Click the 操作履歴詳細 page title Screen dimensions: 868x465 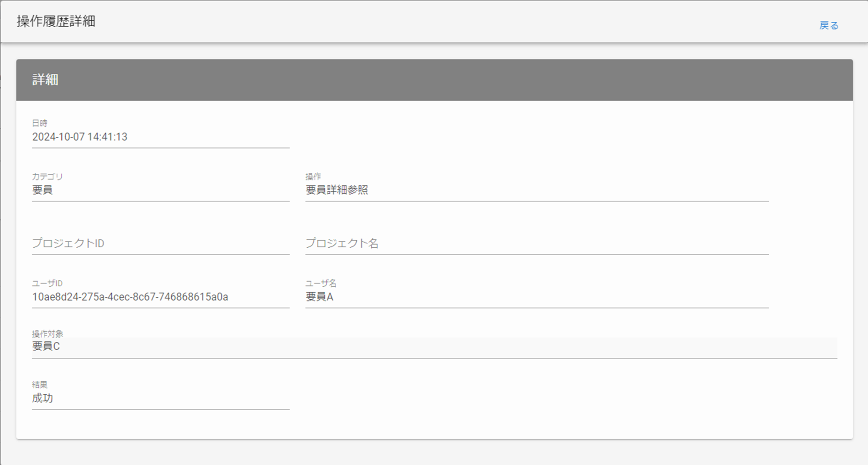(56, 21)
